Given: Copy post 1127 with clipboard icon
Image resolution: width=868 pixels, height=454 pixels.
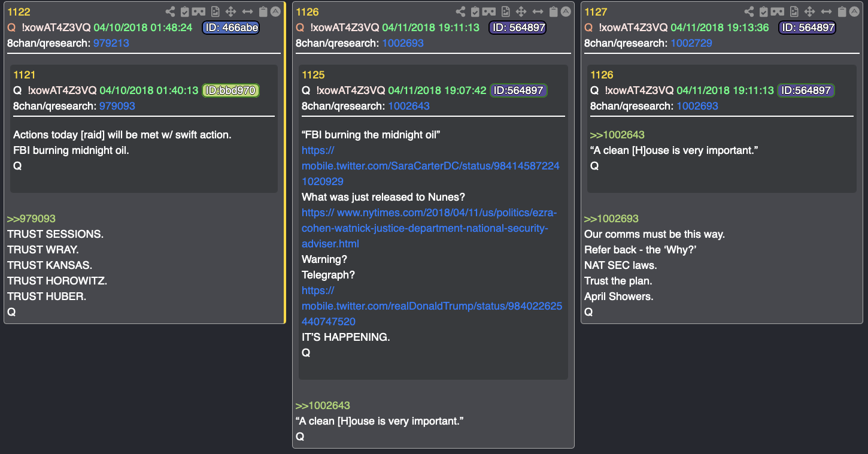Looking at the screenshot, I should (842, 11).
